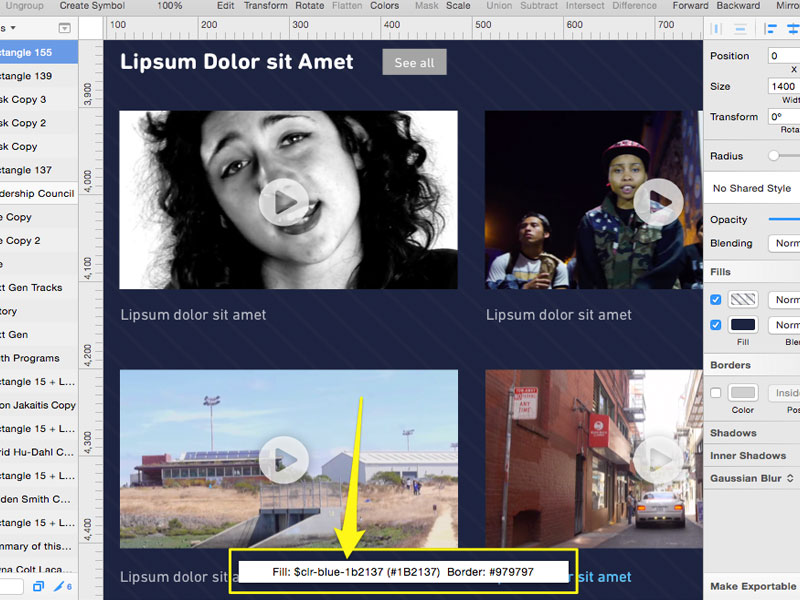Click the distribute horizontally icon in inspector
800x600 pixels.
(x=716, y=29)
